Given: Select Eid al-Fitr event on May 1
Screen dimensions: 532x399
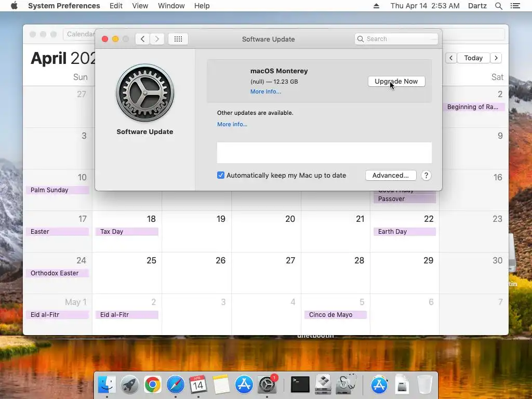Looking at the screenshot, I should [57, 315].
